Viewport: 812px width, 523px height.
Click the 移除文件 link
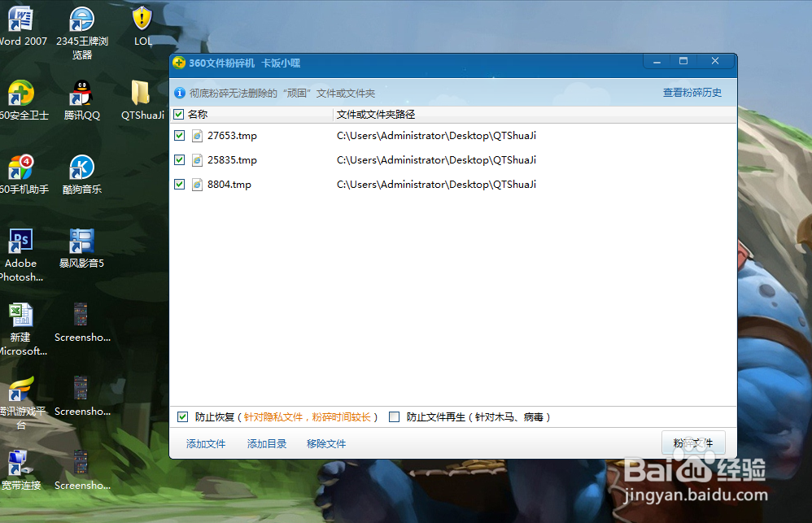[x=326, y=444]
